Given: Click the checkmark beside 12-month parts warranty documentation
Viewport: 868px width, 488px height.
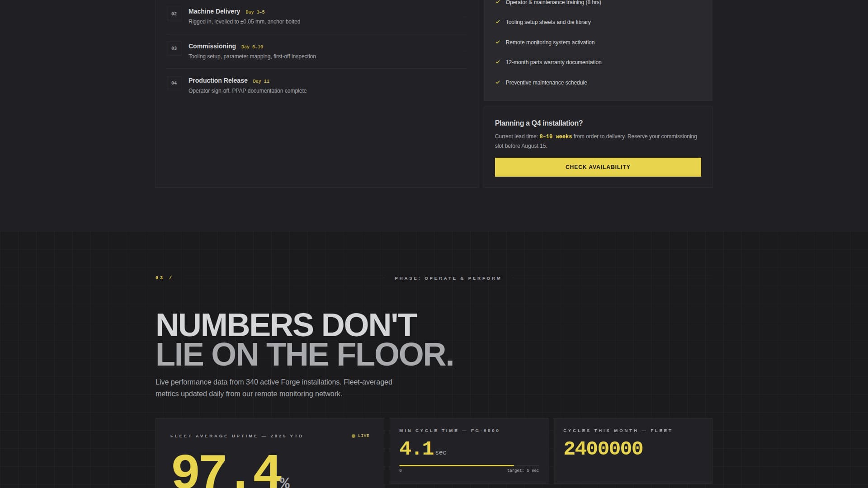Looking at the screenshot, I should coord(498,62).
